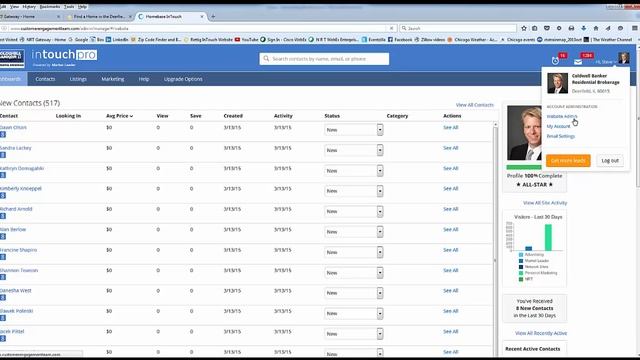The width and height of the screenshot is (640, 360).
Task: Click the LinkedIn bookmark
Action: tap(117, 40)
